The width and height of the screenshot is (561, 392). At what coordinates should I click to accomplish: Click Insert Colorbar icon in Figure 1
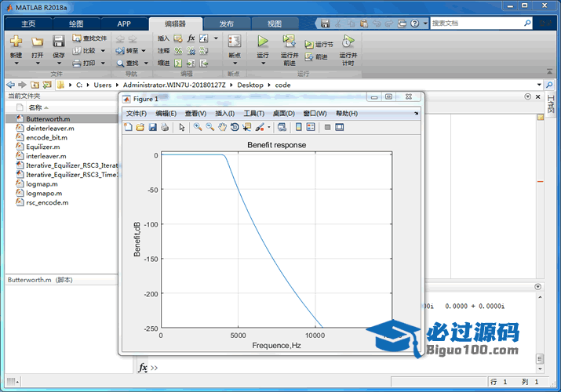click(x=298, y=127)
